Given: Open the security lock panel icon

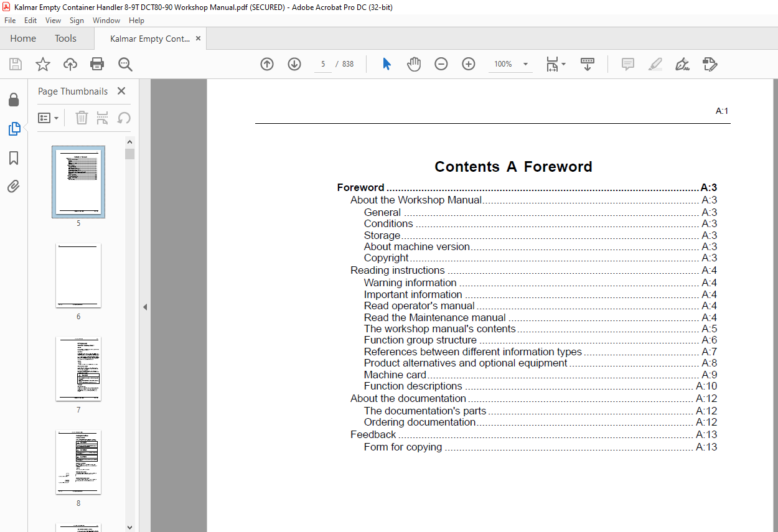Looking at the screenshot, I should tap(14, 100).
